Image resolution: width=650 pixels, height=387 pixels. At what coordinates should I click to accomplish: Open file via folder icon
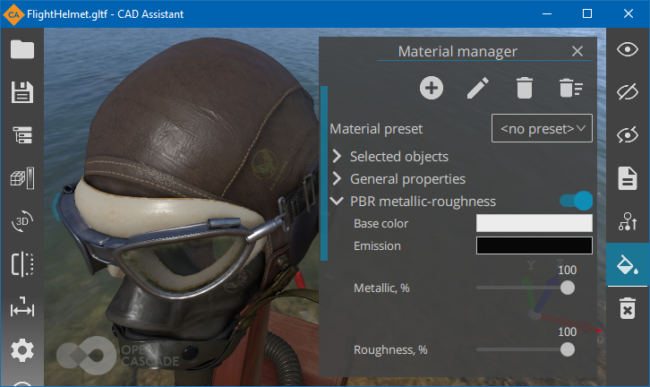click(22, 50)
